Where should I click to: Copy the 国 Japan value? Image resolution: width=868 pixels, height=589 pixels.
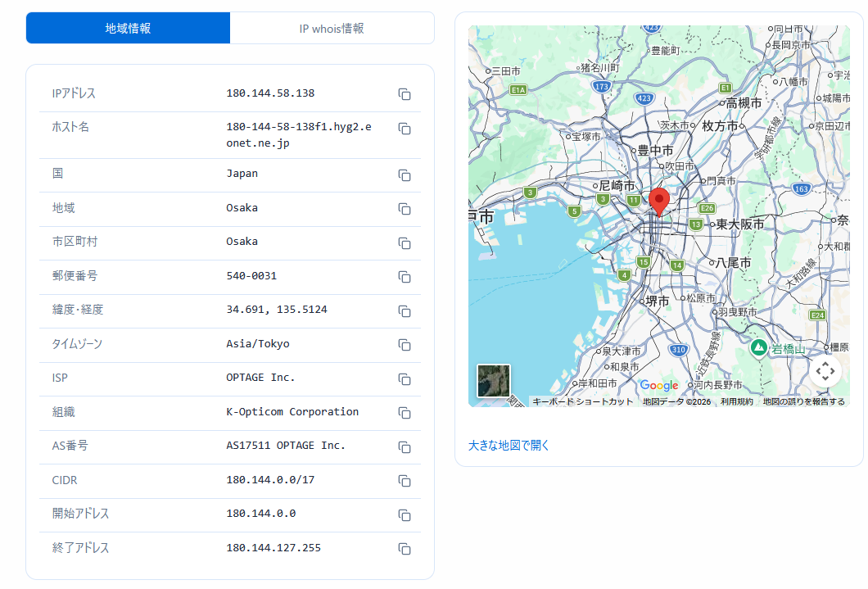[x=405, y=175]
